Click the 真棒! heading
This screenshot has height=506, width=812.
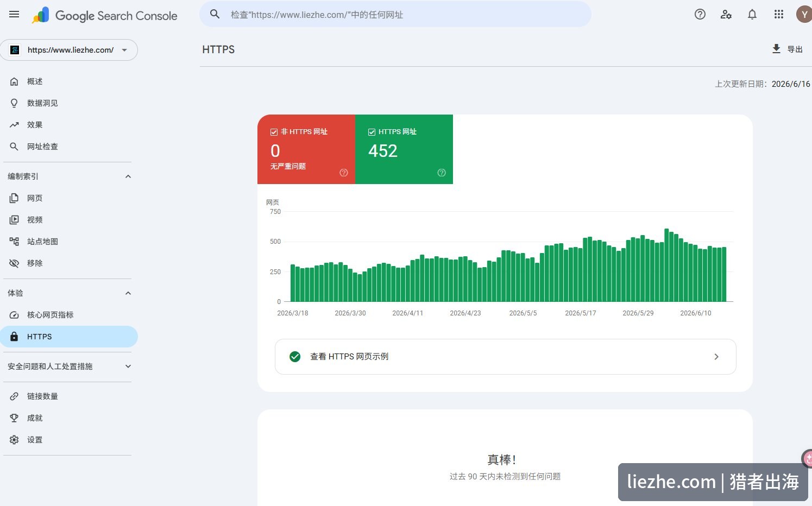click(501, 460)
